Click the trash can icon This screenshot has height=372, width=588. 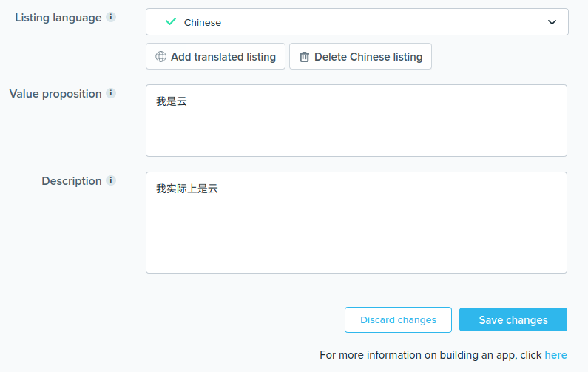[x=304, y=57]
